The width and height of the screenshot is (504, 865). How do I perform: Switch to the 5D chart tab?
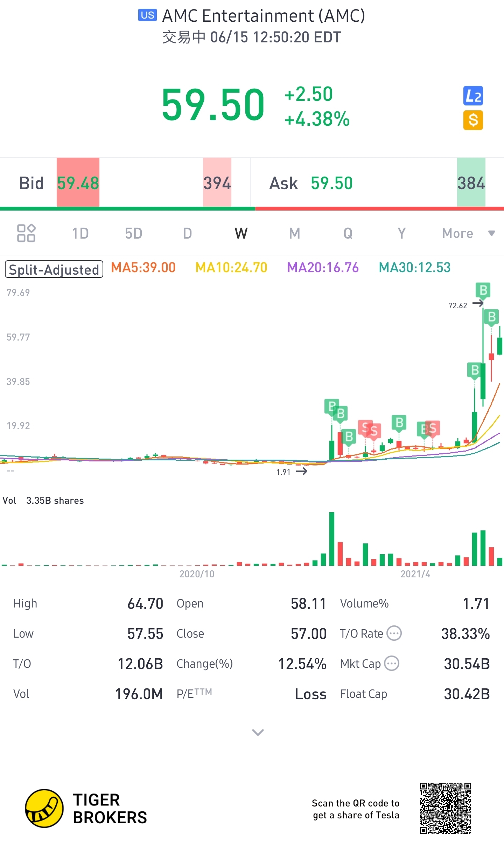pos(133,233)
